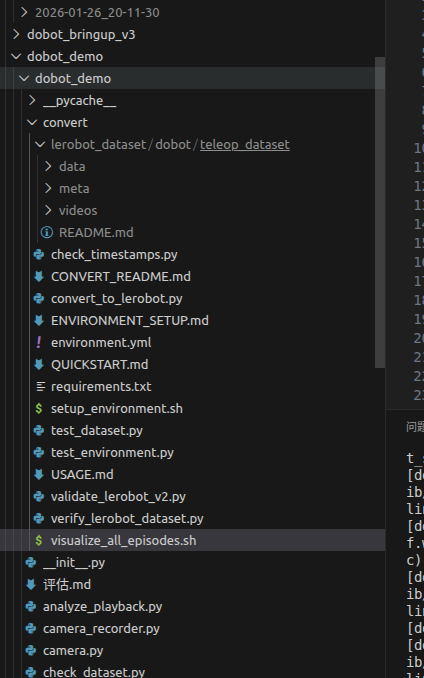Viewport: 424px width, 678px height.
Task: Expand the videos folder chevron
Action: [48, 211]
